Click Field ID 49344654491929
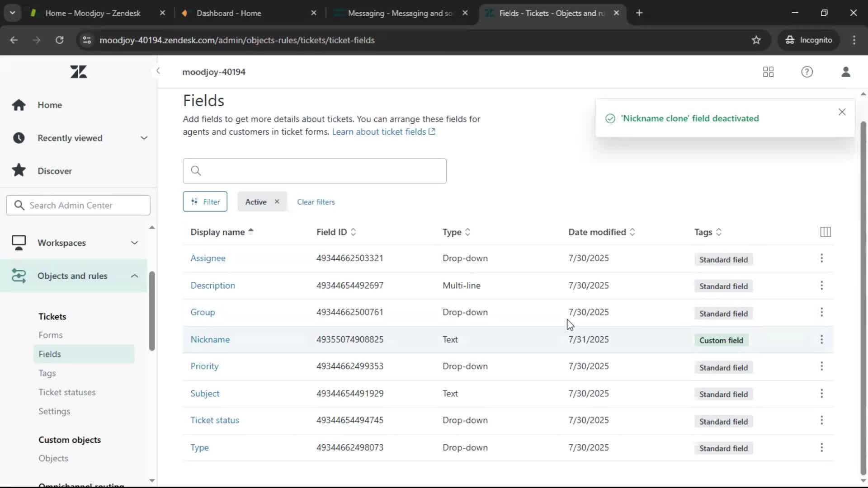 click(350, 393)
